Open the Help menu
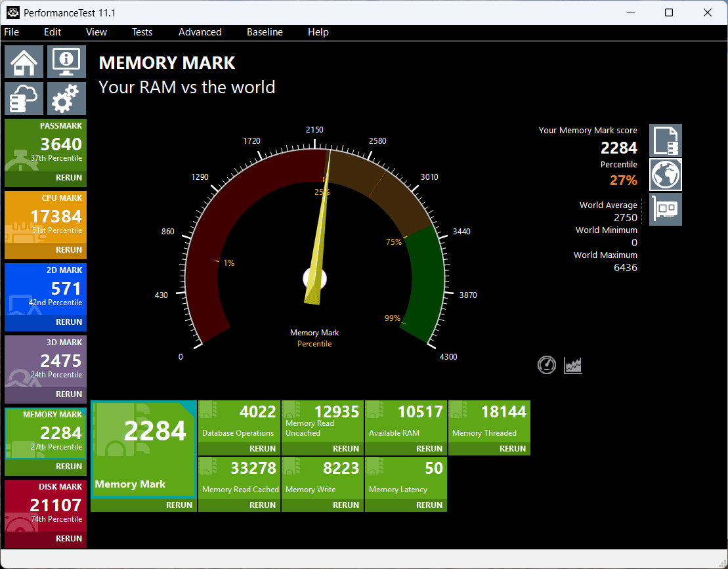 pyautogui.click(x=318, y=32)
